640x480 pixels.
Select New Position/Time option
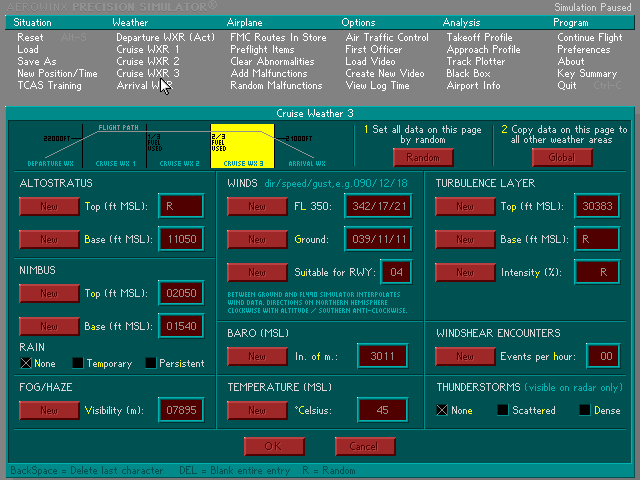tap(57, 73)
